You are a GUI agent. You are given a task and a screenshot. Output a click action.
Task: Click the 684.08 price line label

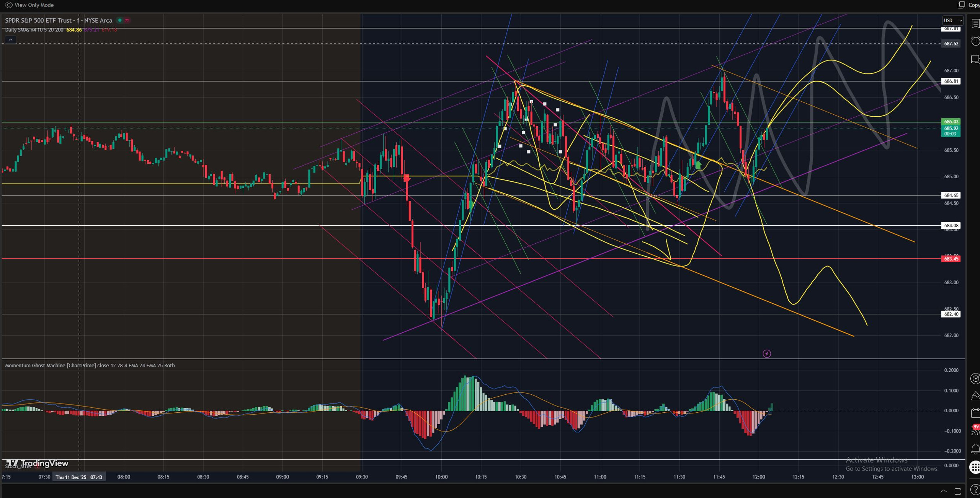951,226
